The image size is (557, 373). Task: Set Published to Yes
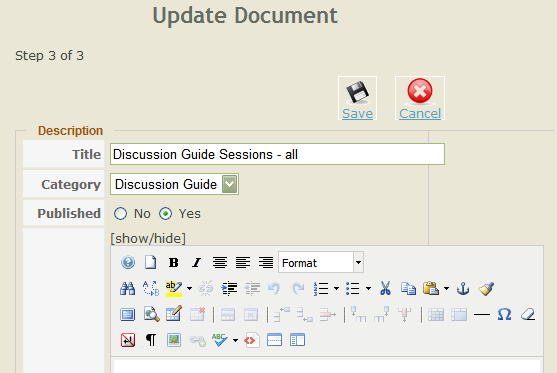[x=166, y=213]
